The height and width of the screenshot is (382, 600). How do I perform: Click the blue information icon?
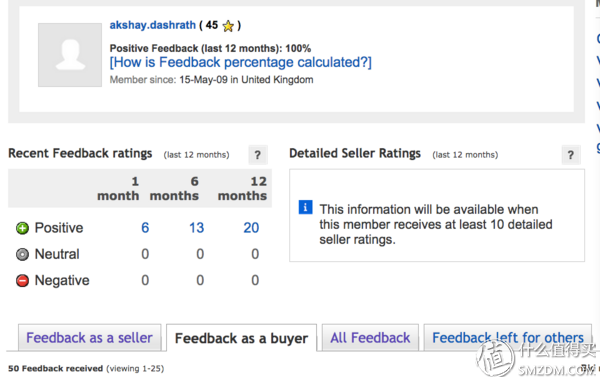[x=305, y=207]
